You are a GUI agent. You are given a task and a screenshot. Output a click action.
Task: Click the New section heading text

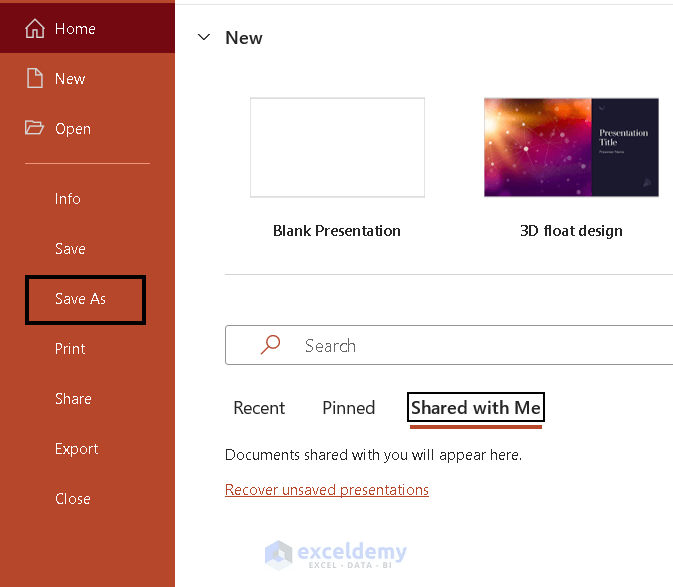point(244,38)
